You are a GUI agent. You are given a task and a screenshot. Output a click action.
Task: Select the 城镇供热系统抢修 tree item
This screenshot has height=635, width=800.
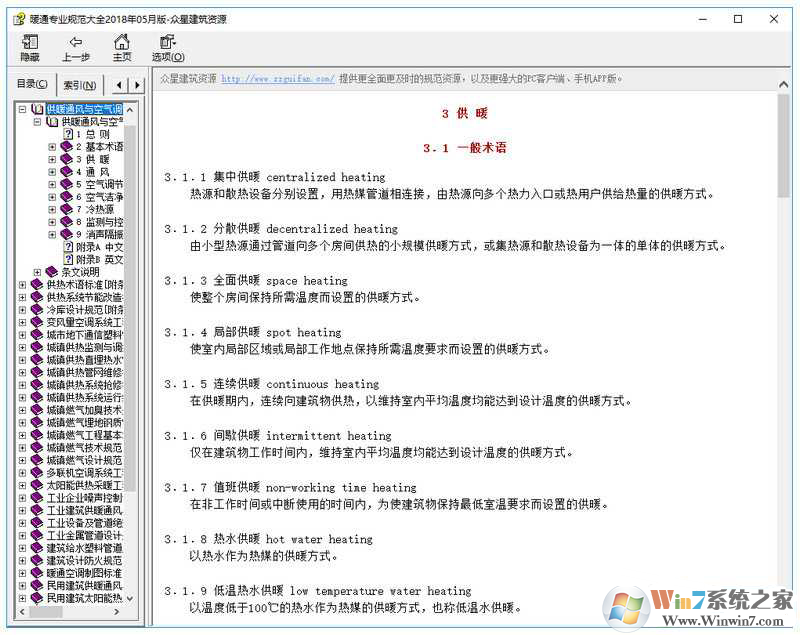(x=84, y=385)
